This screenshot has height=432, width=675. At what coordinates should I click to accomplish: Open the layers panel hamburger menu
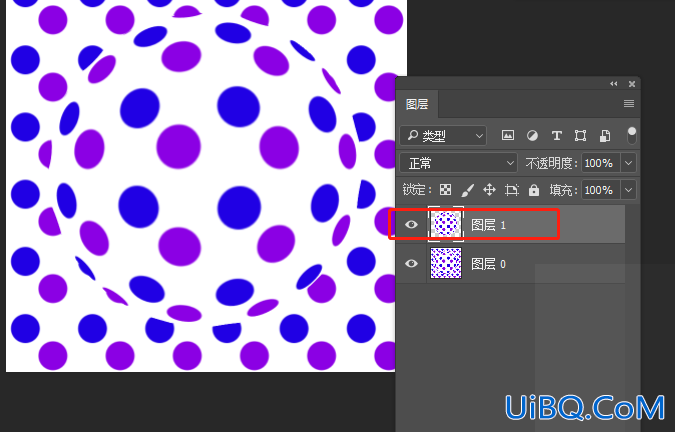tap(629, 104)
